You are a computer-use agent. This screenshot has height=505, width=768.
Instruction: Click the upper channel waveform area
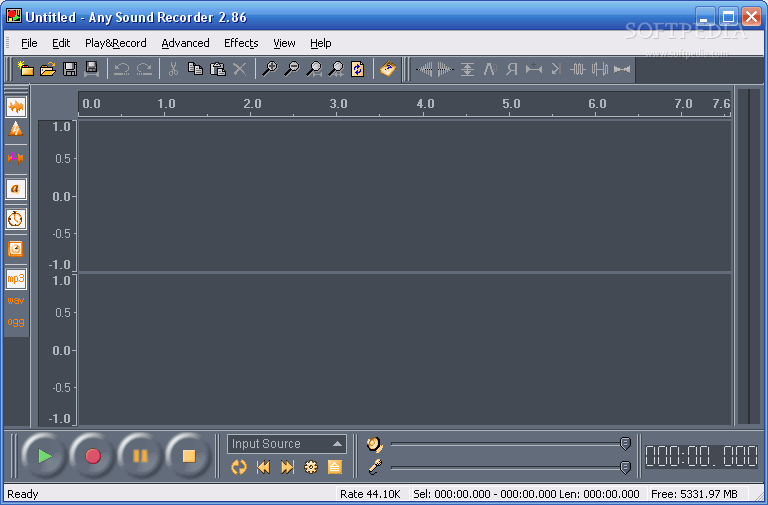(x=405, y=196)
